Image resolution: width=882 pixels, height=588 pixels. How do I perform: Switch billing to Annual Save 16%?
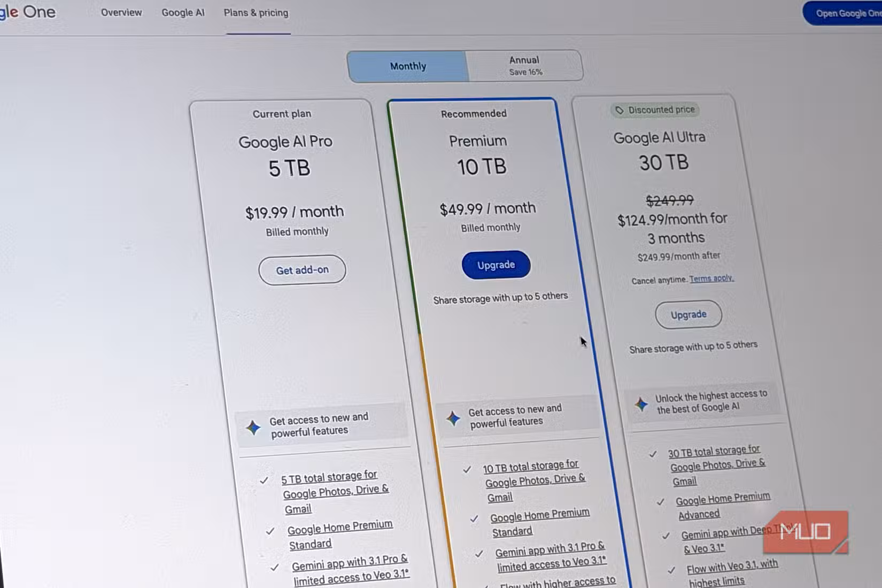pyautogui.click(x=525, y=65)
